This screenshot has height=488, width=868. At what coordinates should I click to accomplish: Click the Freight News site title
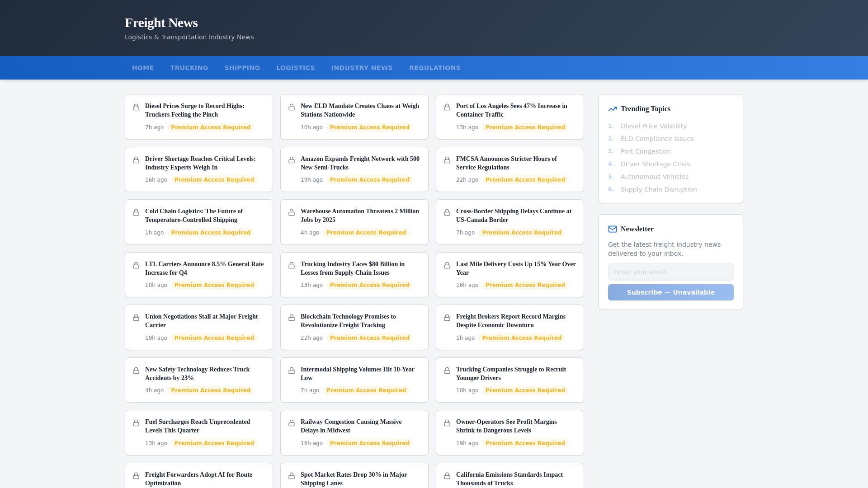point(161,23)
